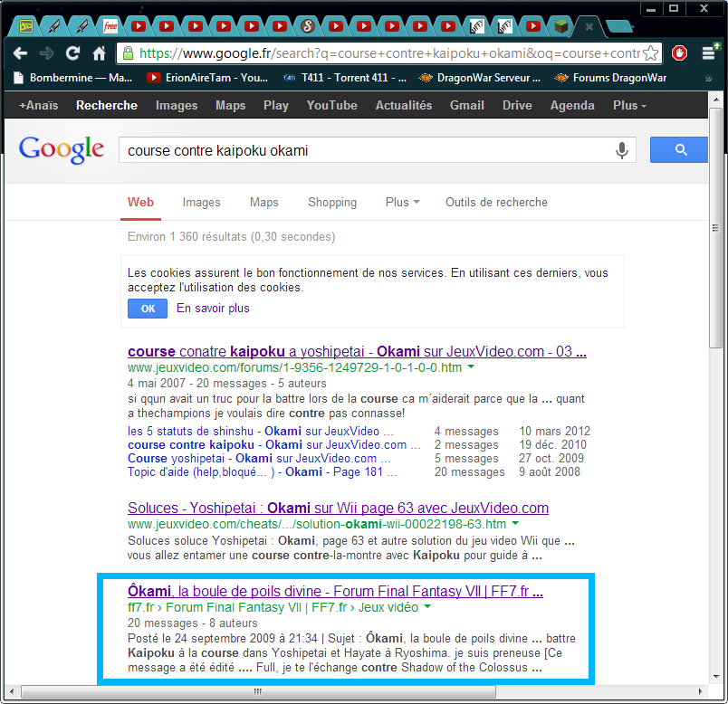728x704 pixels.
Task: Follow the 'En savoir plus' link
Action: [213, 309]
